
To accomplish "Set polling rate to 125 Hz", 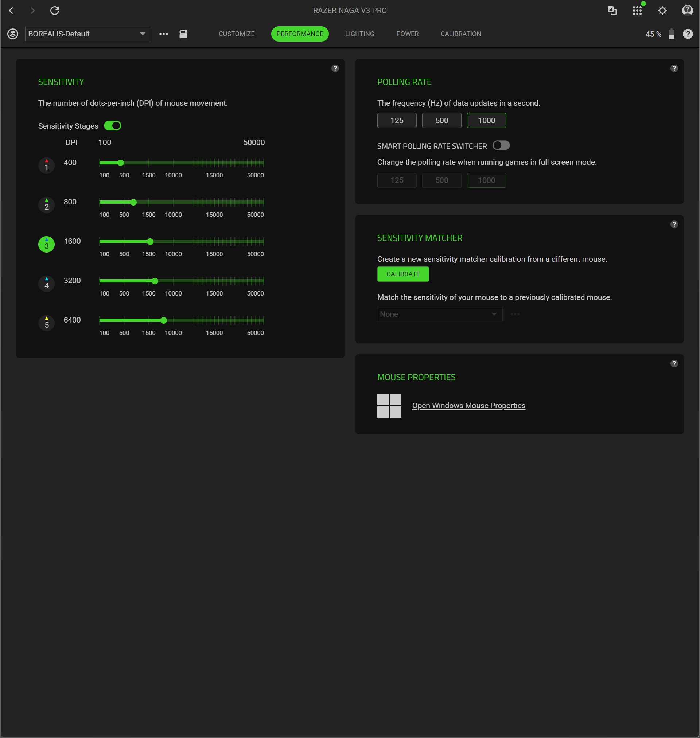I will click(x=397, y=121).
